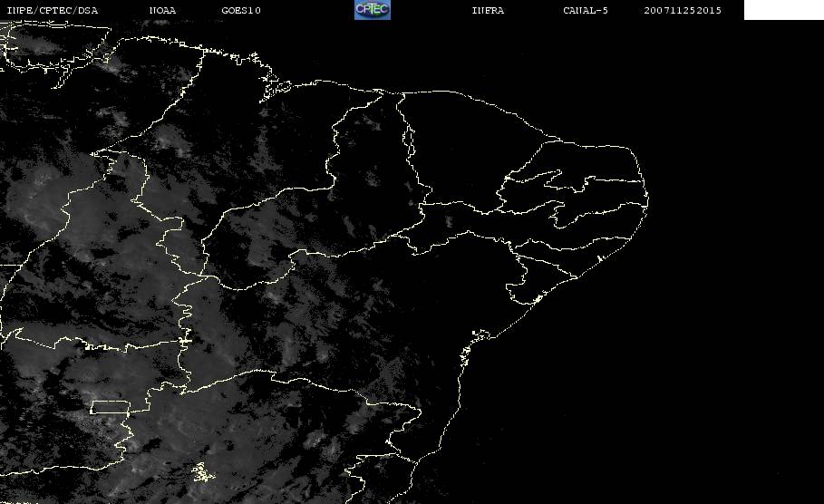The height and width of the screenshot is (504, 824).
Task: Click the coastal bay indentation on the north coast
Action: pos(281,88)
